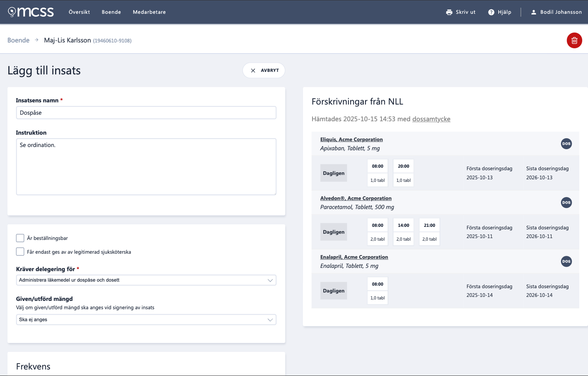Open the Kräver delegering för dropdown
This screenshot has height=376, width=588.
tap(146, 280)
